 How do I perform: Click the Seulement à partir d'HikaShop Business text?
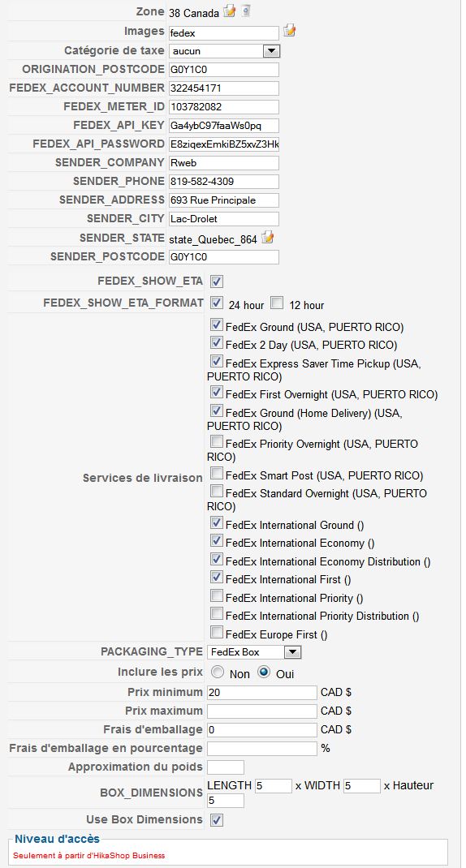click(89, 855)
